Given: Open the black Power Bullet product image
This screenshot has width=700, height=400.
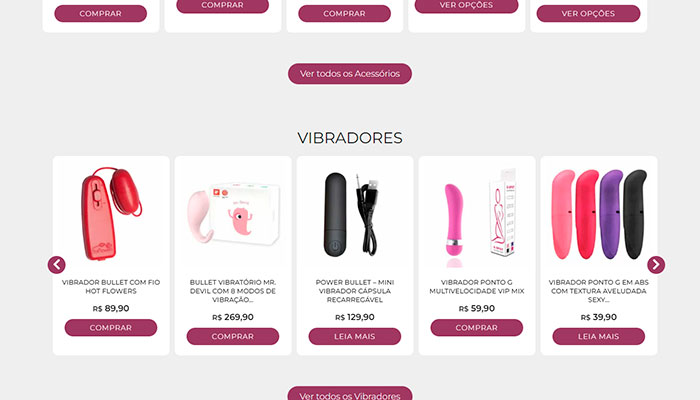Looking at the screenshot, I should 354,214.
